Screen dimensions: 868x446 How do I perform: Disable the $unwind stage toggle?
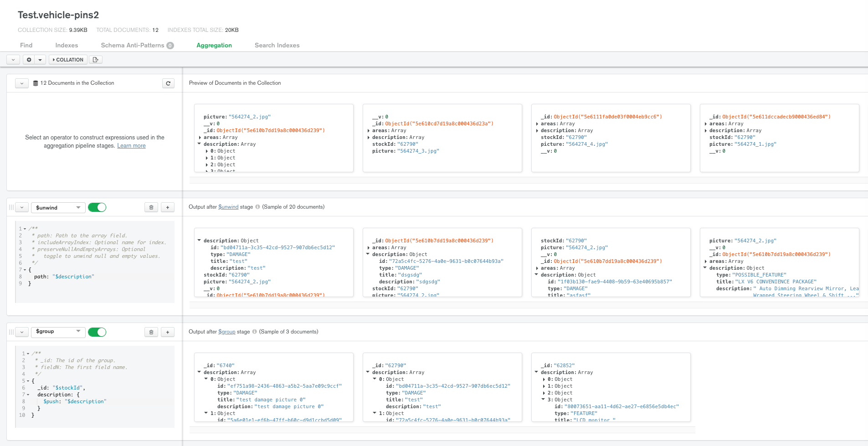(x=97, y=208)
